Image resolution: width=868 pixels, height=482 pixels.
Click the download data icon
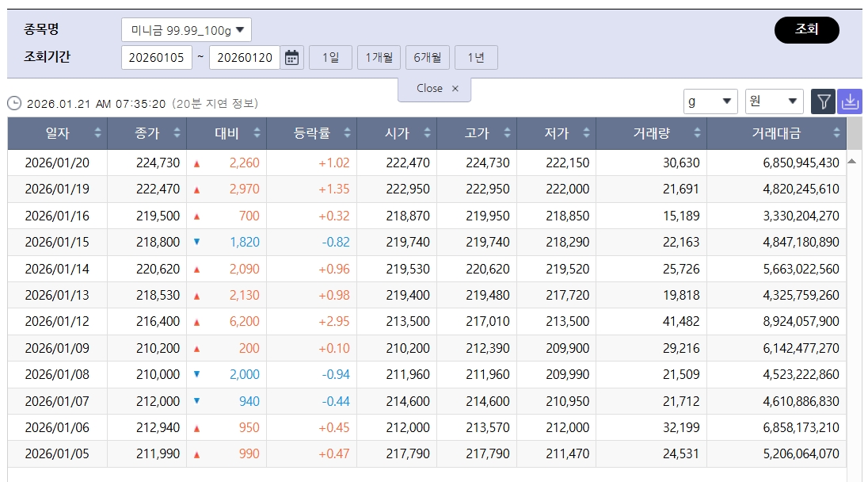point(850,101)
